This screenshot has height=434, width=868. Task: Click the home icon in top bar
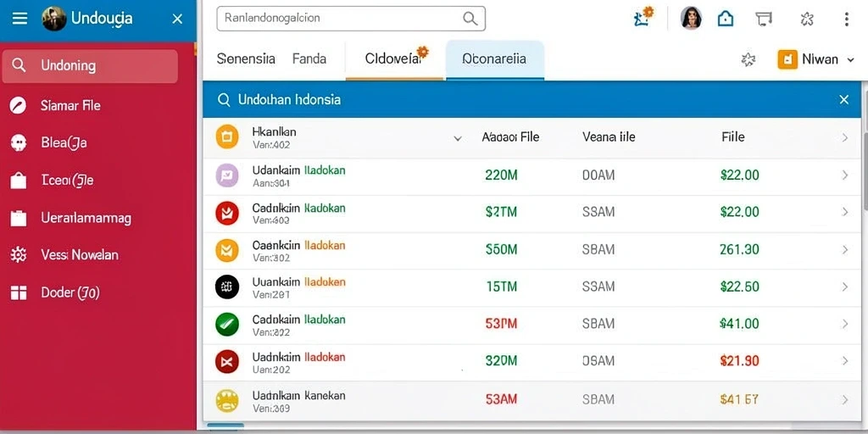(x=726, y=19)
